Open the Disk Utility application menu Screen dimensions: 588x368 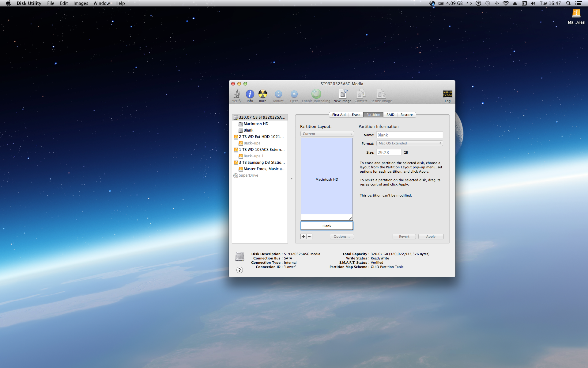29,3
